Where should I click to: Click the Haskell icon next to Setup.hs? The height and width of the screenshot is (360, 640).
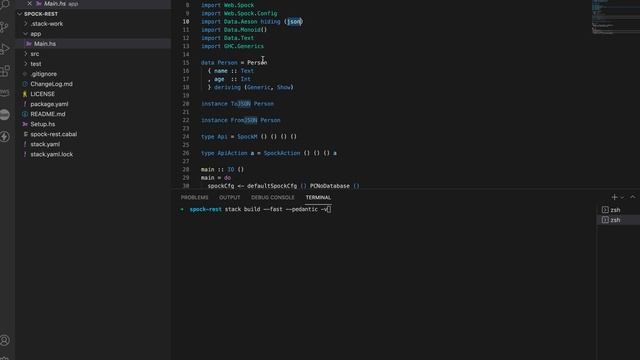click(25, 124)
